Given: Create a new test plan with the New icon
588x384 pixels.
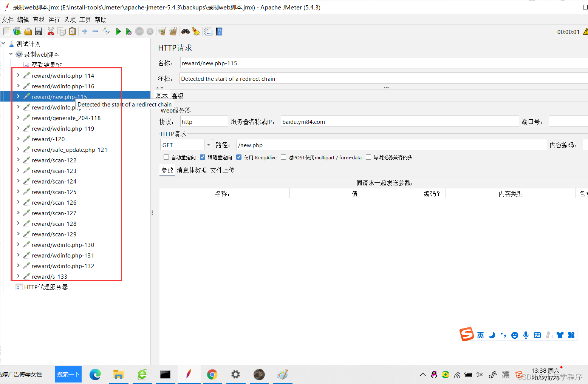Looking at the screenshot, I should [x=7, y=31].
